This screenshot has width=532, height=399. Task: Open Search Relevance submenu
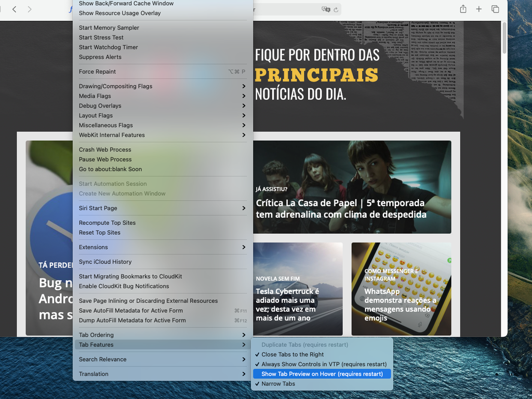click(163, 360)
